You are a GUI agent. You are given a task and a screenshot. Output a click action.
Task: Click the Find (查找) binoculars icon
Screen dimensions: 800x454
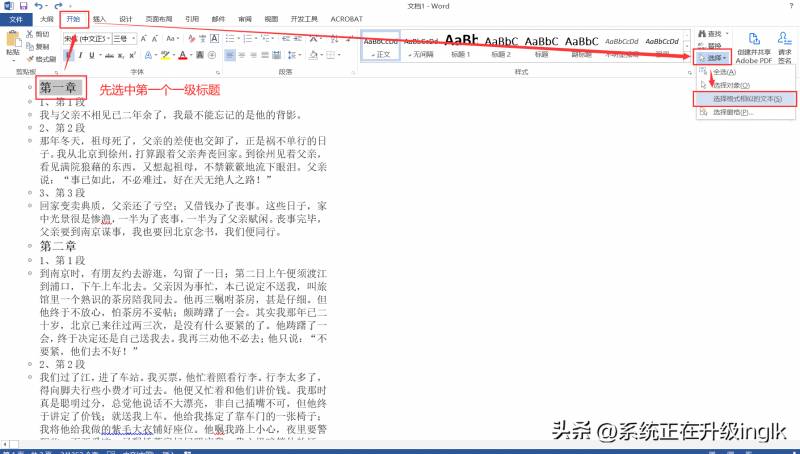click(703, 34)
